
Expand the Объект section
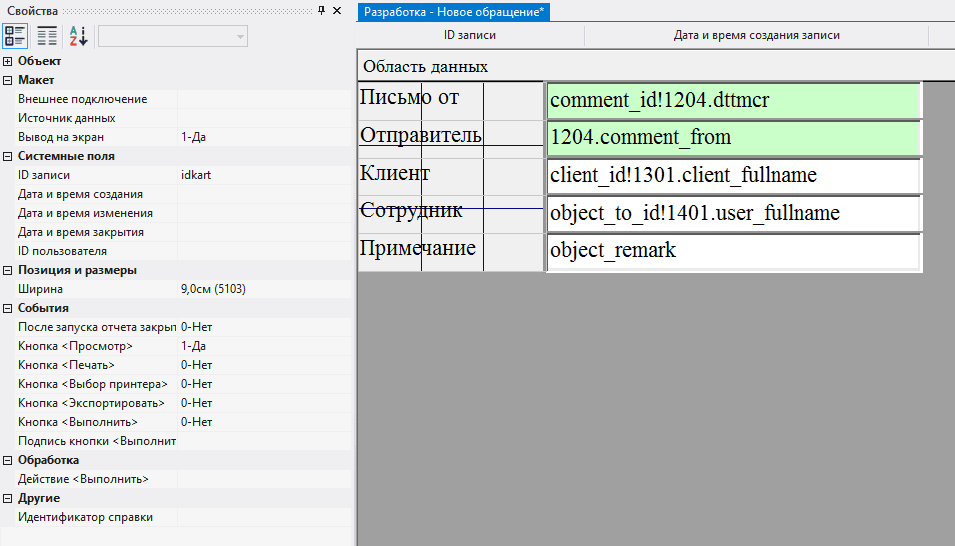click(8, 61)
